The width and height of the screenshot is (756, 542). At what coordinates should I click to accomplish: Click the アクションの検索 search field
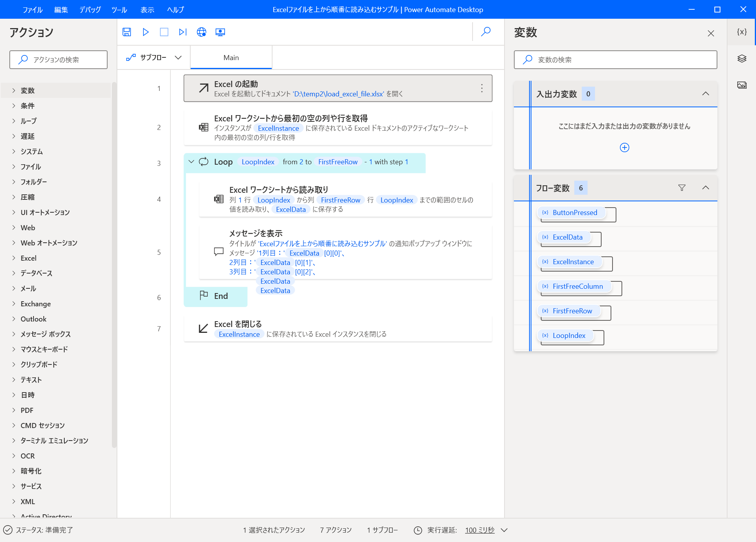58,60
